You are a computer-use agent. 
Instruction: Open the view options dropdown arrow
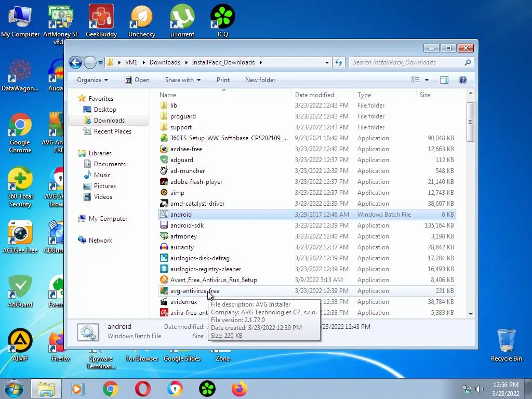click(x=427, y=80)
